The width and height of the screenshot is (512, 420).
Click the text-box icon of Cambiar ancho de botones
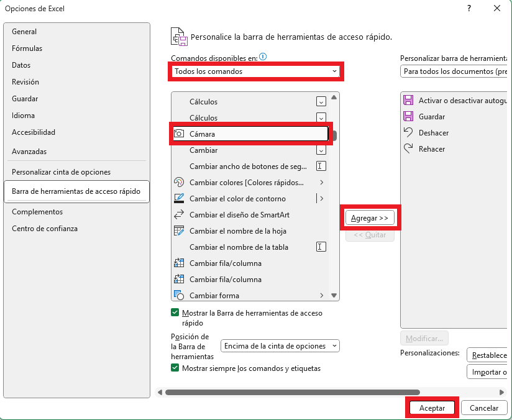(x=321, y=166)
